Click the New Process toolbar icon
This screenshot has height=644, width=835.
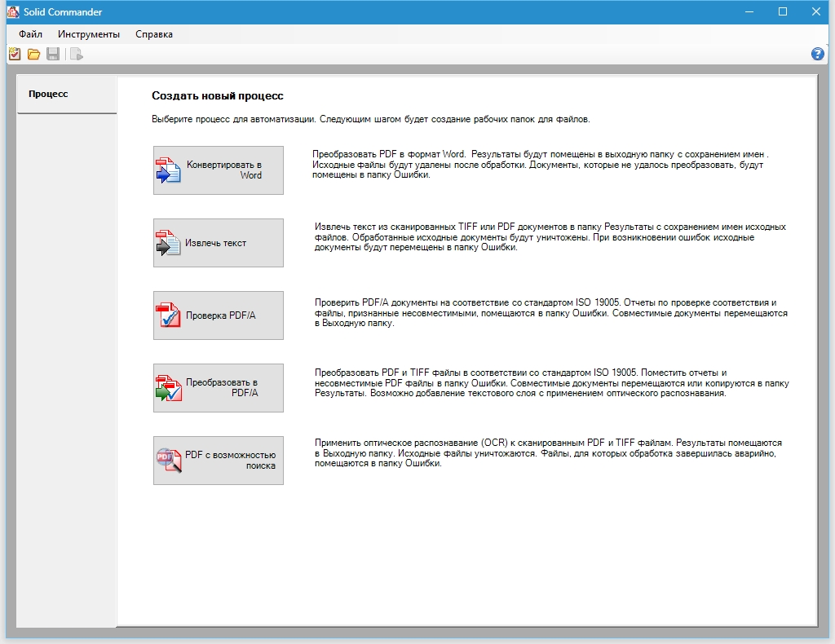tap(14, 55)
